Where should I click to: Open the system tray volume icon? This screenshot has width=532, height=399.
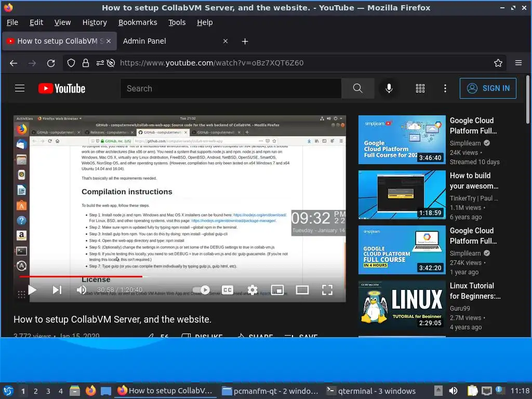(x=453, y=391)
